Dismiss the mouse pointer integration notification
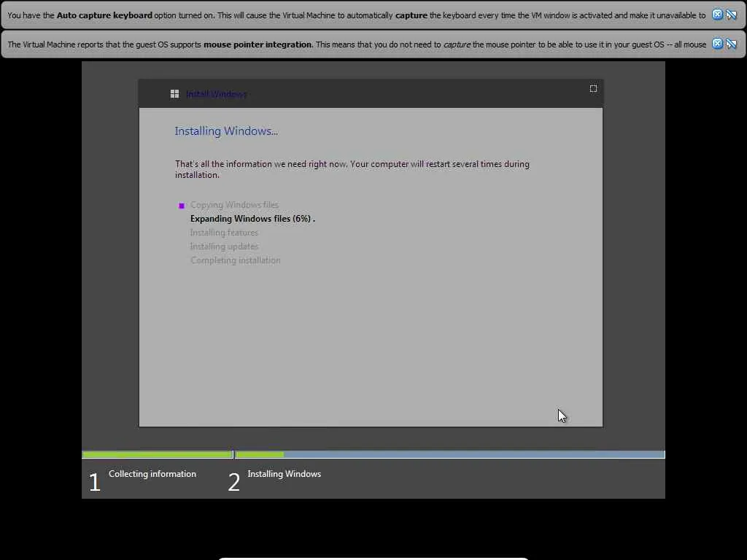747x560 pixels. pyautogui.click(x=717, y=44)
